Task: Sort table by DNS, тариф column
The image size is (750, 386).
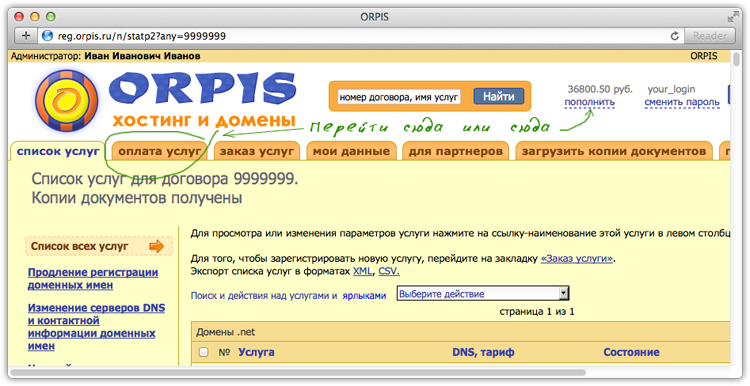Action: click(x=483, y=353)
